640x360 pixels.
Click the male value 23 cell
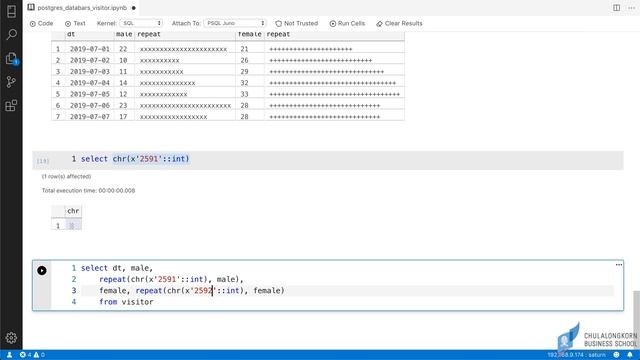(x=123, y=105)
